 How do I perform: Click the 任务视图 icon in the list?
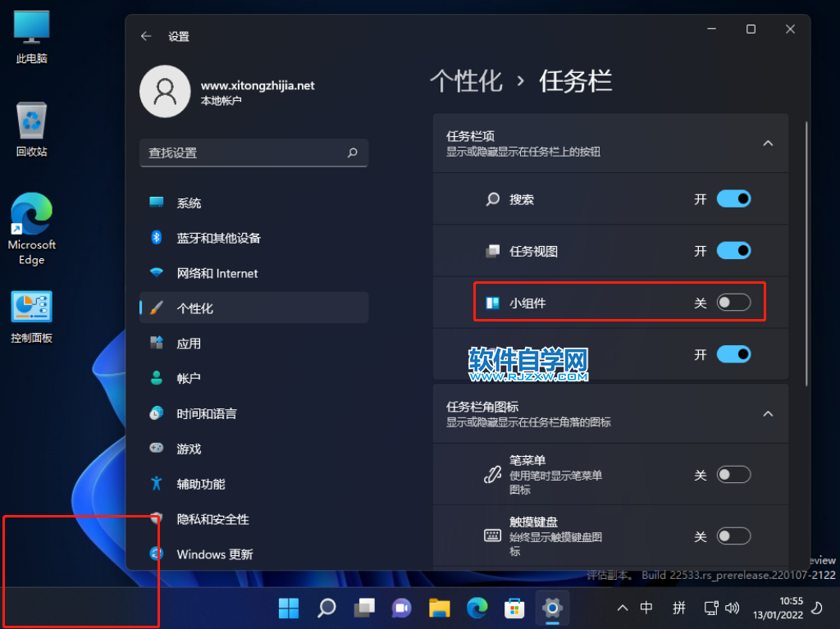(x=492, y=251)
